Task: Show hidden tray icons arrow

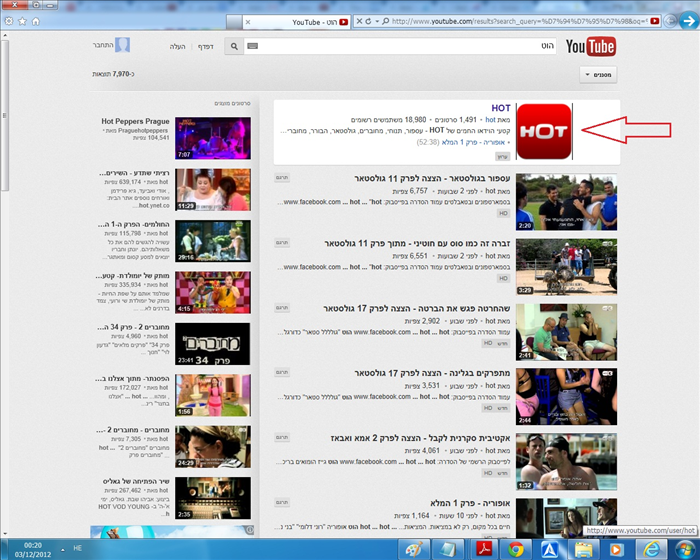Action: [x=62, y=549]
